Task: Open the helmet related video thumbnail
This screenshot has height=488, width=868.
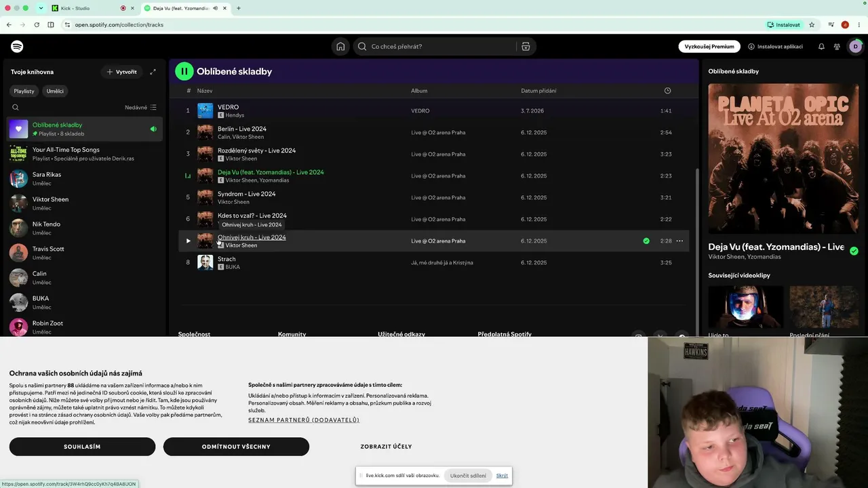Action: point(745,306)
